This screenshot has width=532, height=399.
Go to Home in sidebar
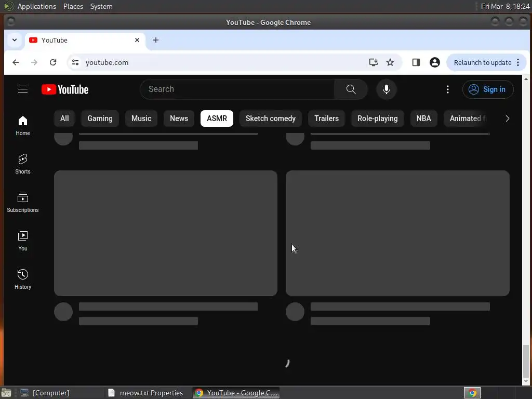click(x=23, y=126)
